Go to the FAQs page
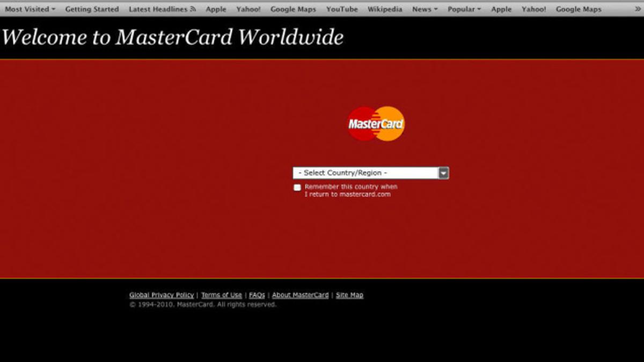The width and height of the screenshot is (644, 362). point(257,295)
